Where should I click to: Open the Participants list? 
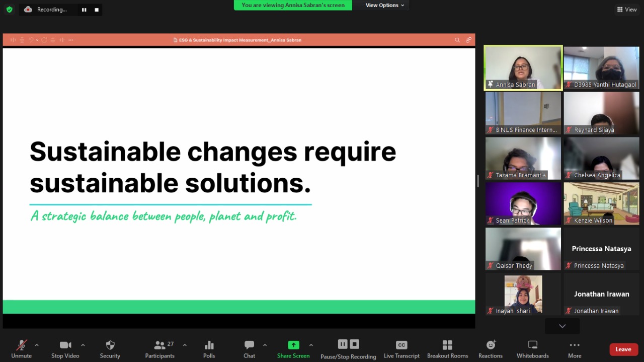pos(160,349)
